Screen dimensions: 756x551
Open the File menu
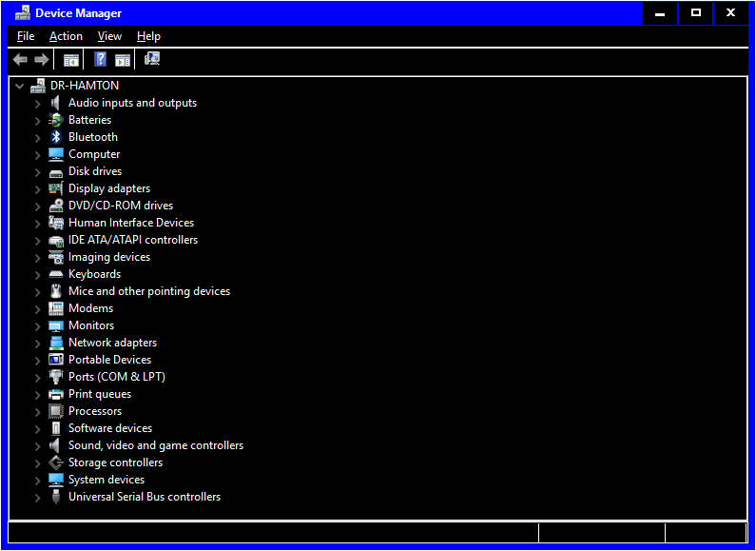click(26, 36)
